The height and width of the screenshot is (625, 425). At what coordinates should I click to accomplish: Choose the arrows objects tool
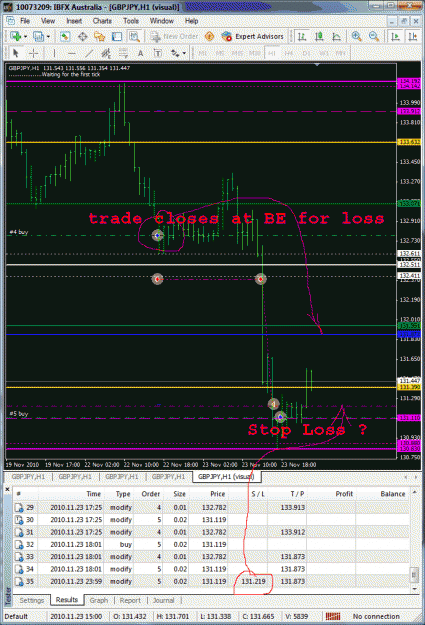pyautogui.click(x=175, y=53)
